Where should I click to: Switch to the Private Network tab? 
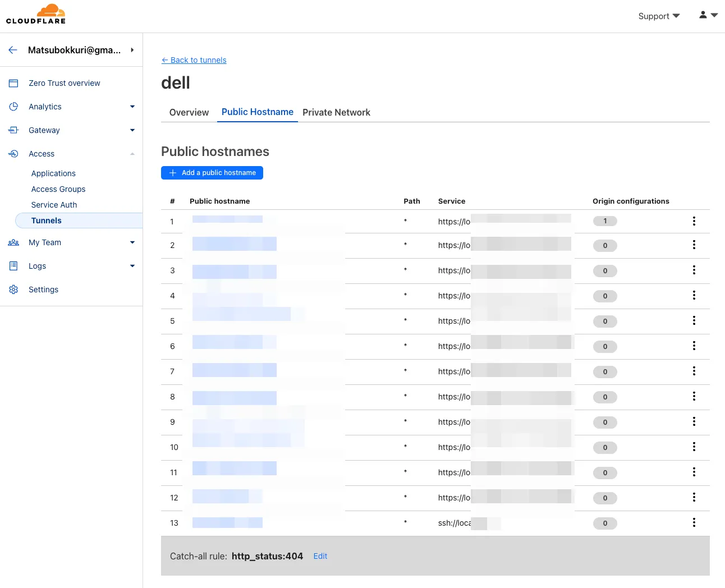336,112
